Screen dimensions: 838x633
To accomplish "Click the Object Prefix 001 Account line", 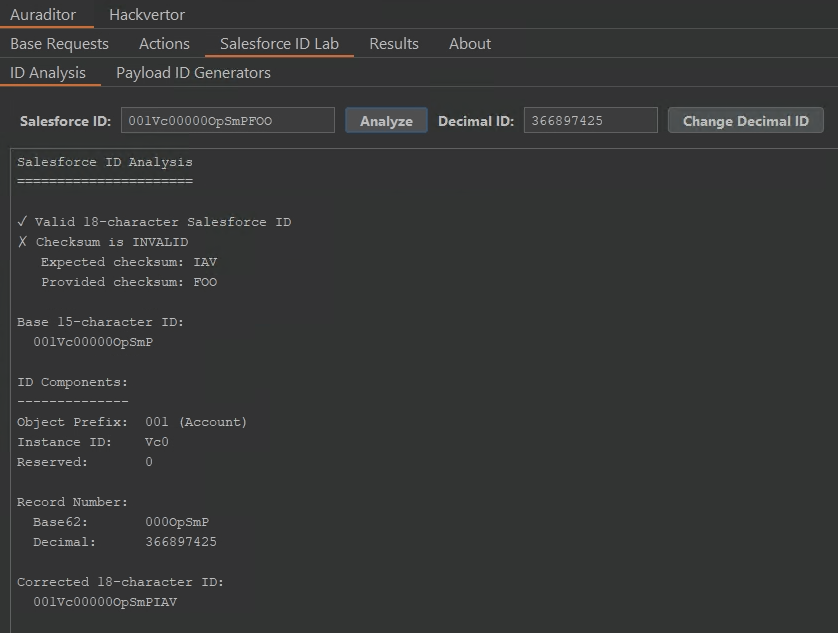I will pos(130,421).
